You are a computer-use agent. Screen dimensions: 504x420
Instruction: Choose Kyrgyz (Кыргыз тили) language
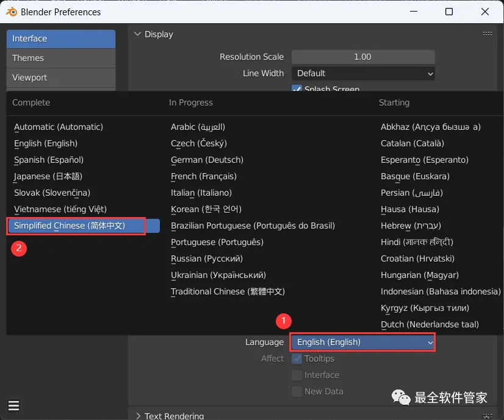click(x=425, y=308)
